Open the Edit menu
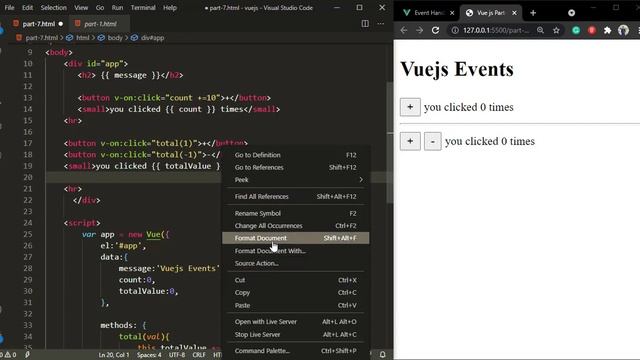This screenshot has height=360, width=640. tap(27, 7)
